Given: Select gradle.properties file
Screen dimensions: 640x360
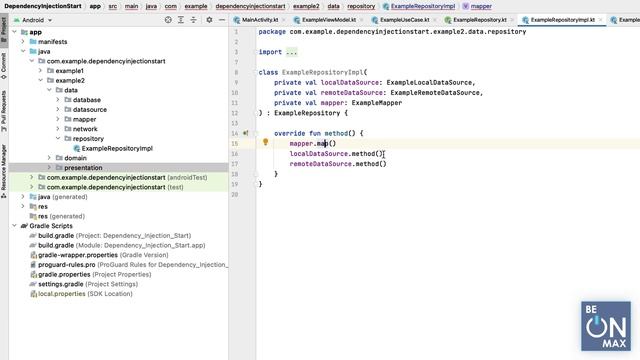Looking at the screenshot, I should [x=94, y=274].
